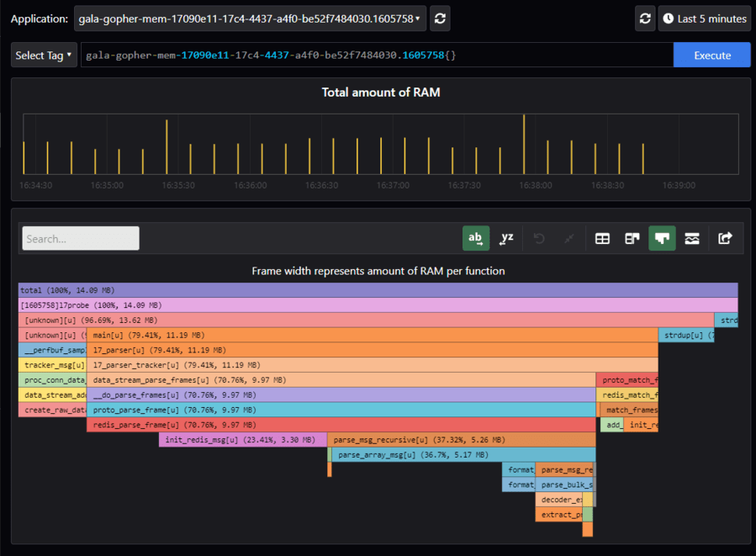
Task: Click the refresh data icon beside time range
Action: coord(645,19)
